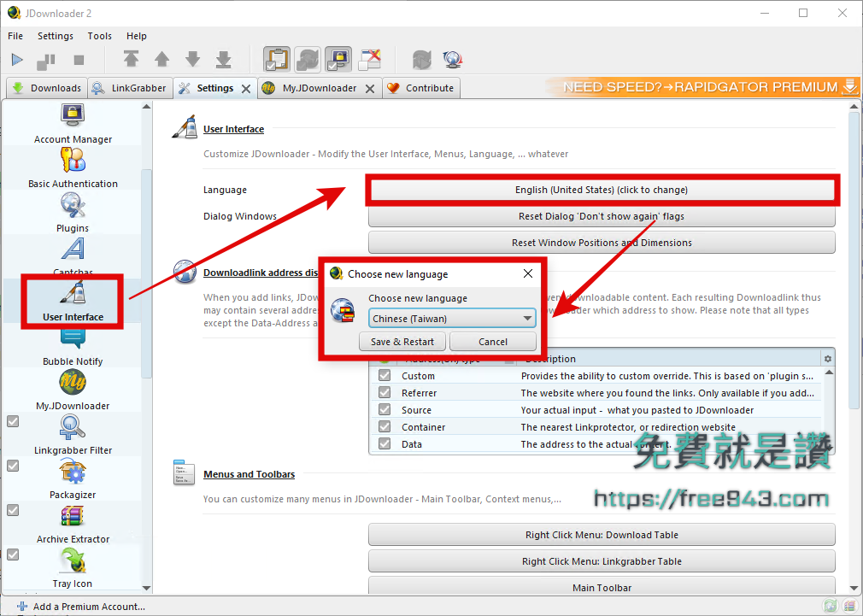Viewport: 863px width, 616px height.
Task: Click the Save & Restart button
Action: click(402, 342)
